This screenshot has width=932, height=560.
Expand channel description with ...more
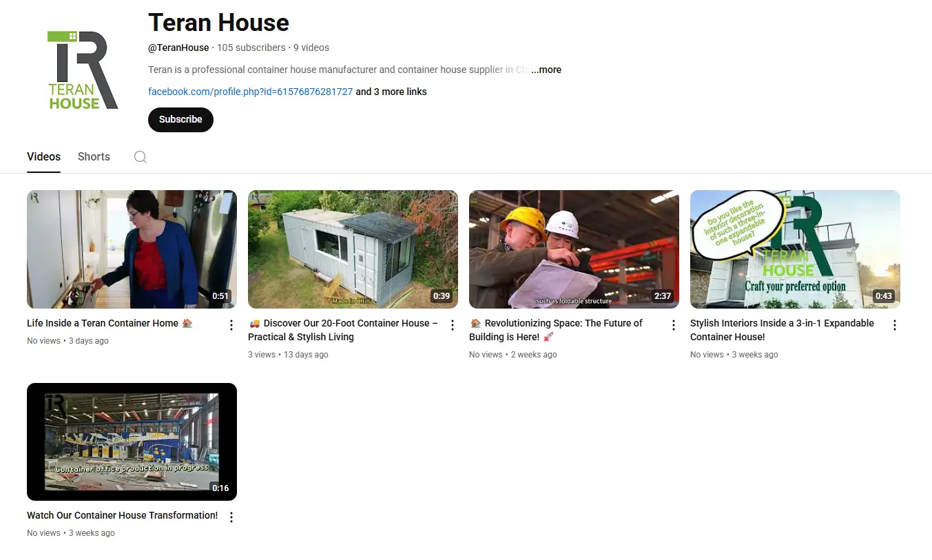tap(546, 70)
